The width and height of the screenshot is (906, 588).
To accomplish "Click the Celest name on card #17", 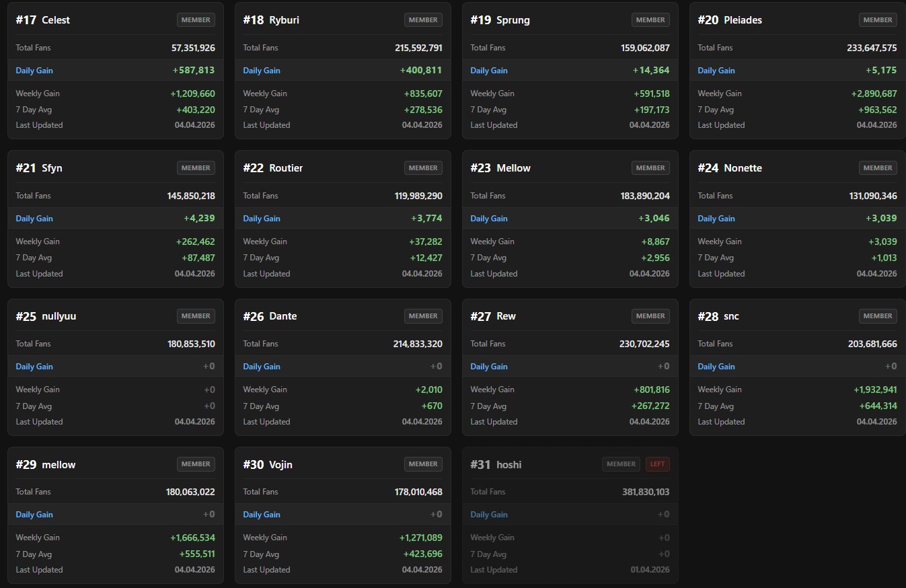I will tap(56, 20).
